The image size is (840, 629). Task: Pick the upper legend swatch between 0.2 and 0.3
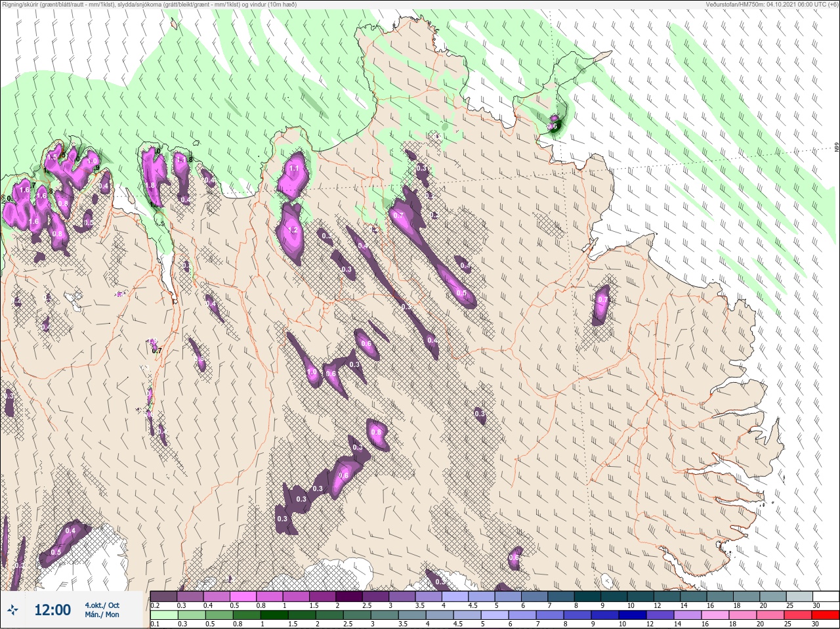click(x=163, y=597)
